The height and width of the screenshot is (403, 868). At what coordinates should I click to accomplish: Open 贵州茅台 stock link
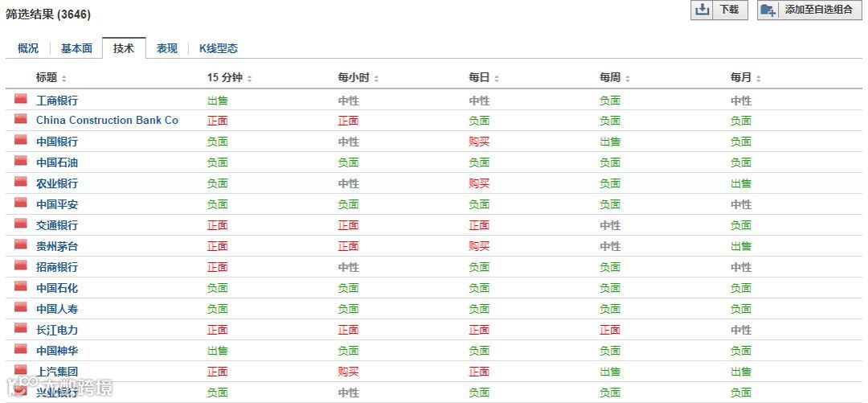[x=57, y=246]
